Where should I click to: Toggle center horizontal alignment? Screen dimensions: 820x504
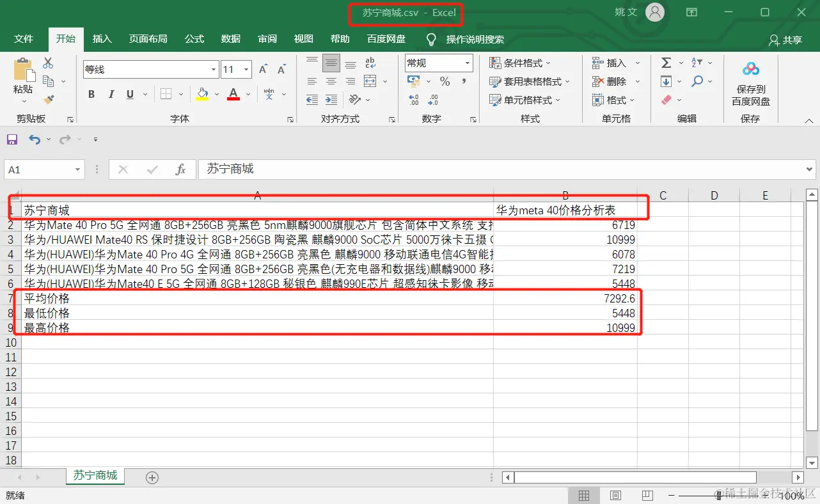pos(331,81)
